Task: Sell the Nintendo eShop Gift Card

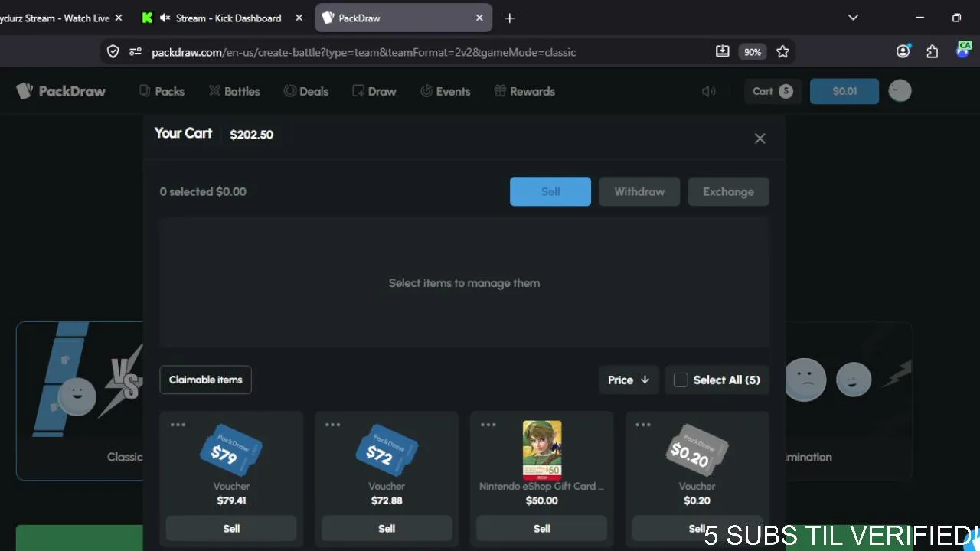Action: coord(542,529)
